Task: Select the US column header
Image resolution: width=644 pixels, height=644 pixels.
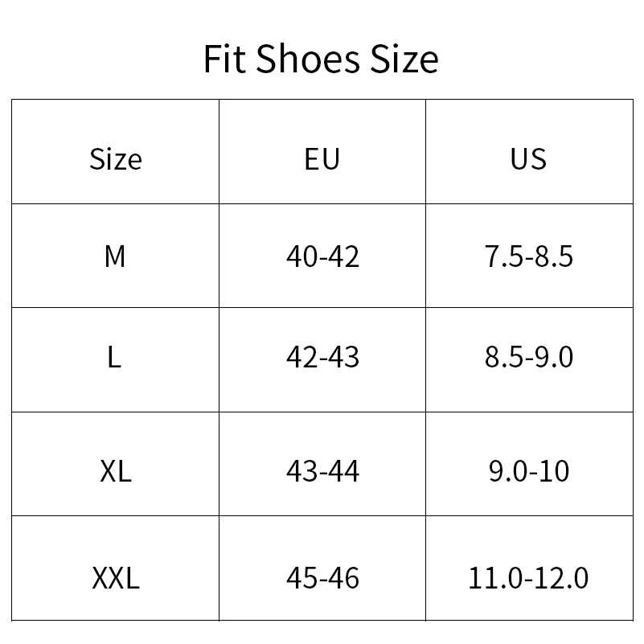Action: point(528,158)
